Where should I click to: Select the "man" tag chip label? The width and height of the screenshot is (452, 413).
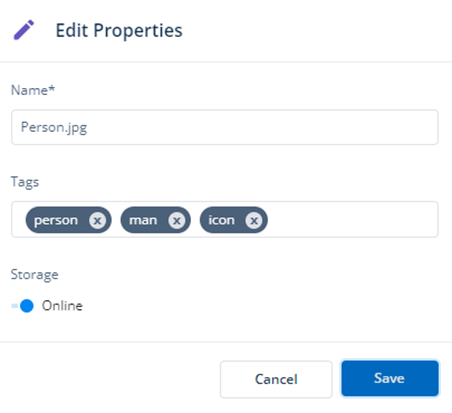(x=143, y=220)
